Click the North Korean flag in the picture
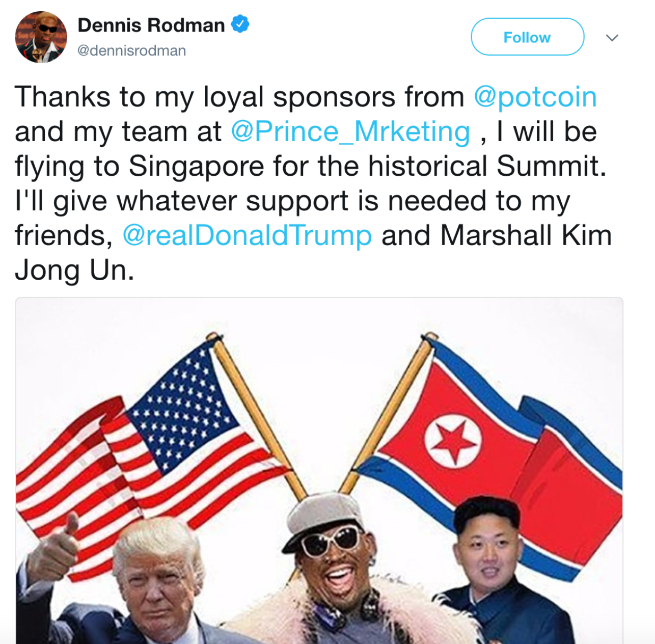This screenshot has width=655, height=644. (489, 448)
